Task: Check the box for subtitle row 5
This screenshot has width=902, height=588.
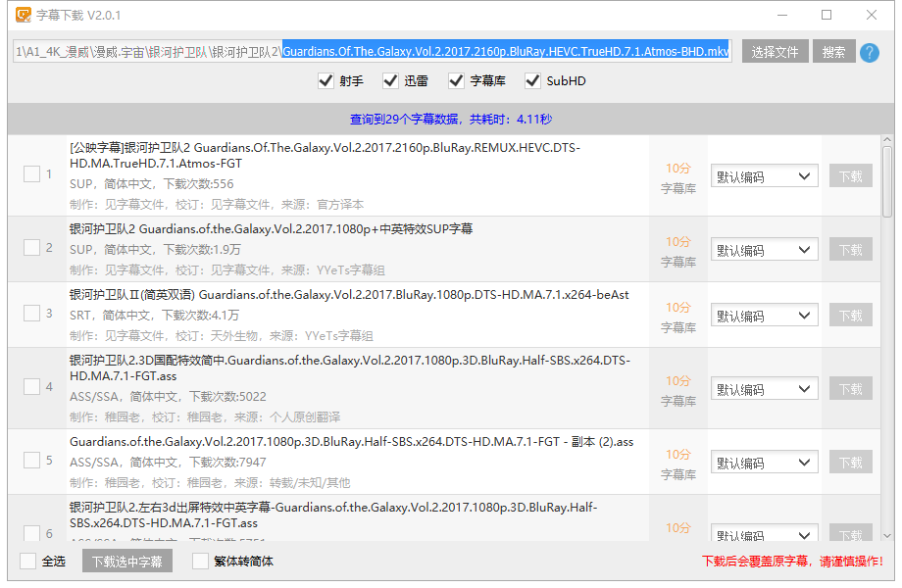Action: [31, 461]
